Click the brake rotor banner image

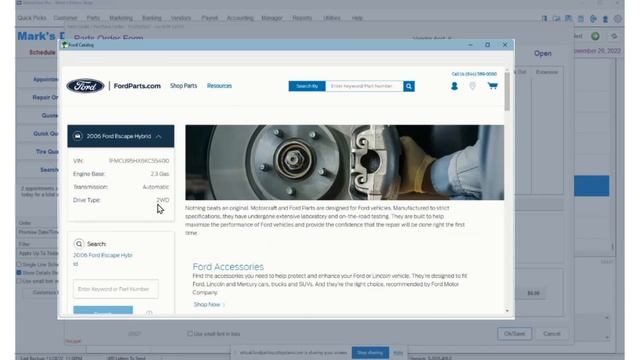344,162
